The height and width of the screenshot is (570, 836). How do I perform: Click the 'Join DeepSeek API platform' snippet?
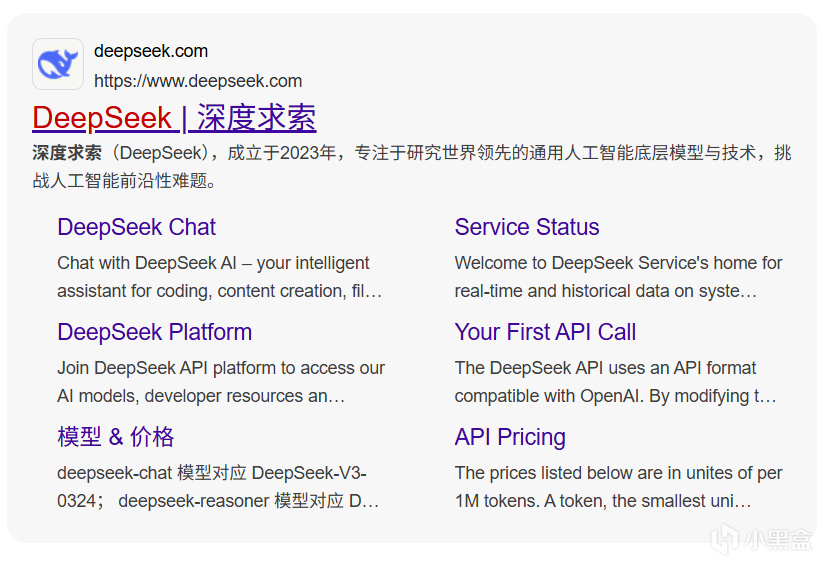[x=221, y=382]
